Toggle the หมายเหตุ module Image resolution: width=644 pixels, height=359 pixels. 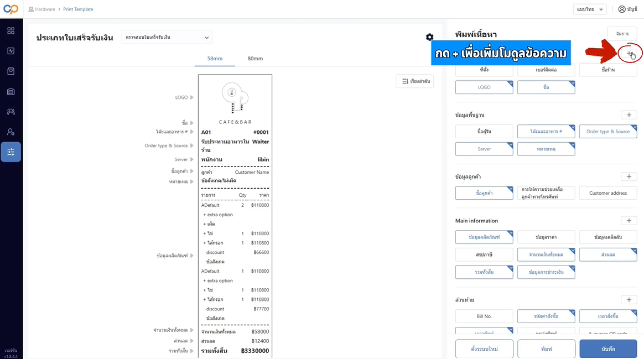click(x=546, y=149)
